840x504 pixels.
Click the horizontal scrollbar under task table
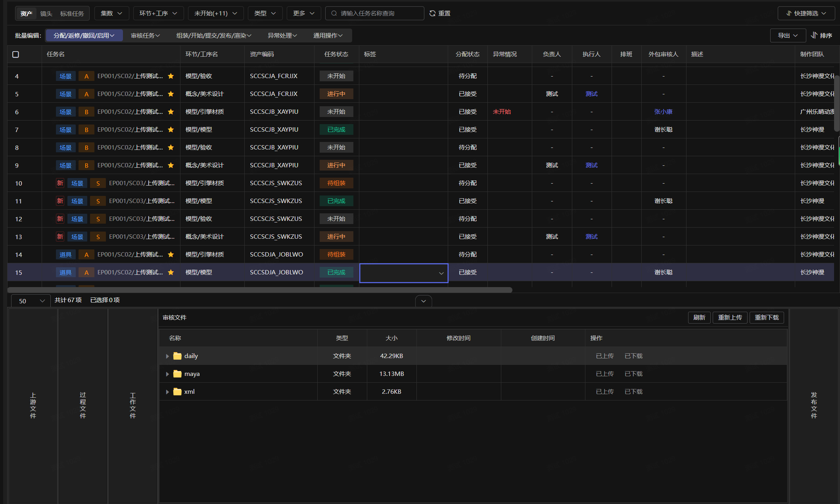(x=260, y=290)
